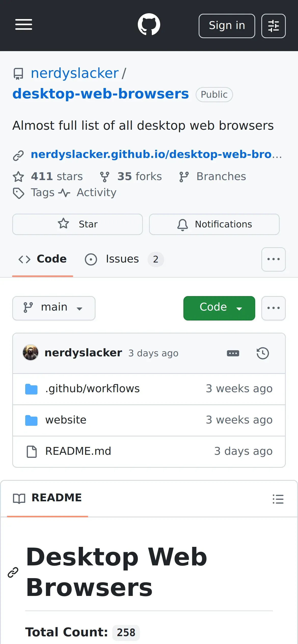
Task: View 35 forks list
Action: coord(130,177)
